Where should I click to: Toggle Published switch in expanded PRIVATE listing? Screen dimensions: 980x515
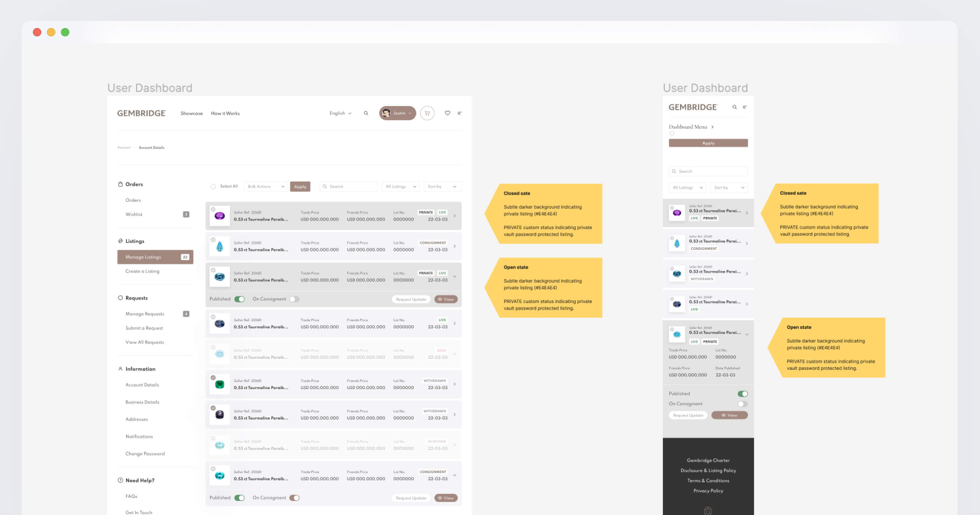239,299
